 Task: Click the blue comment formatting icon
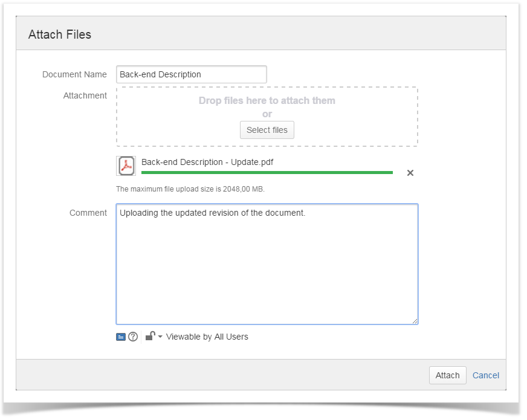pyautogui.click(x=121, y=337)
